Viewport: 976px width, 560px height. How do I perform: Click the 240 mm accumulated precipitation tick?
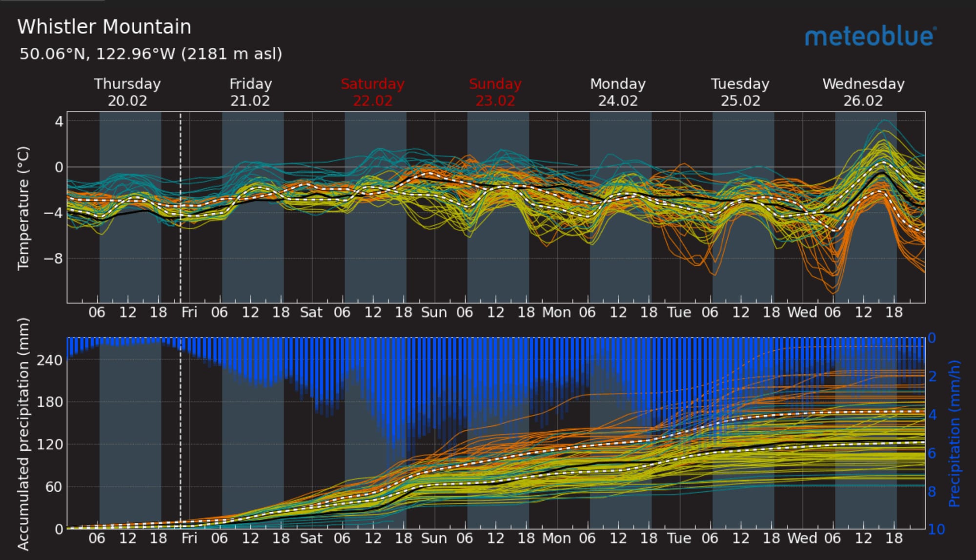click(x=50, y=360)
